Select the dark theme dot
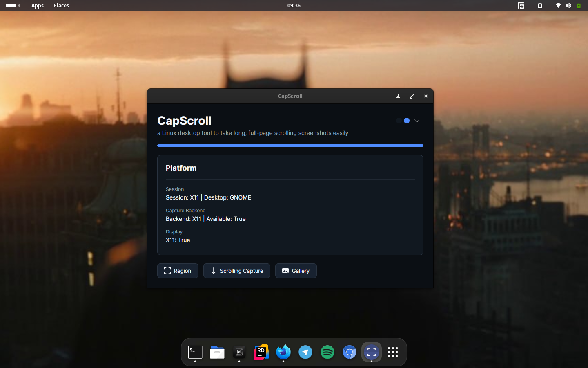This screenshot has width=588, height=368. tap(399, 121)
